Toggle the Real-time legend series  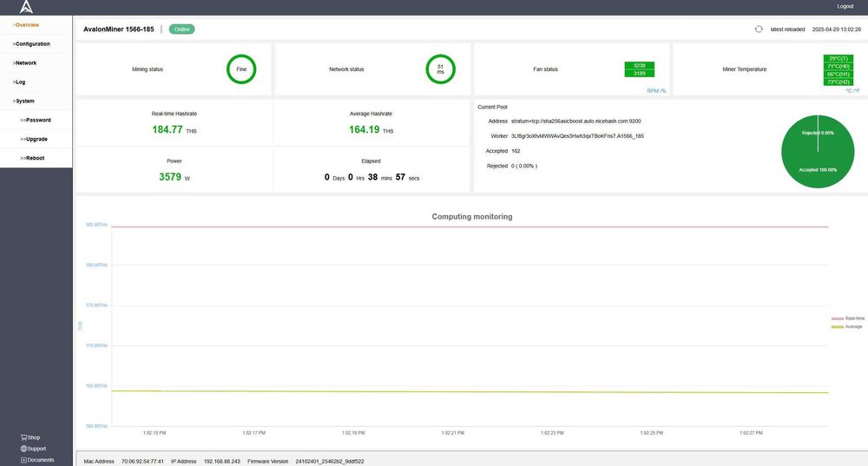pyautogui.click(x=848, y=318)
